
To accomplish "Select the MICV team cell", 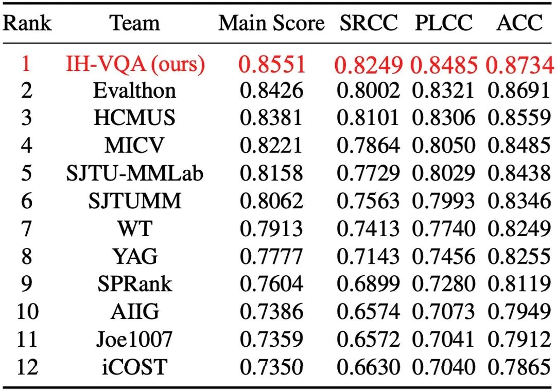I will coord(134,146).
